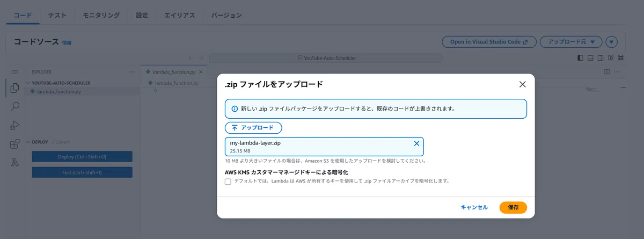
Task: Open the Run and Debug icon
Action: point(15,125)
